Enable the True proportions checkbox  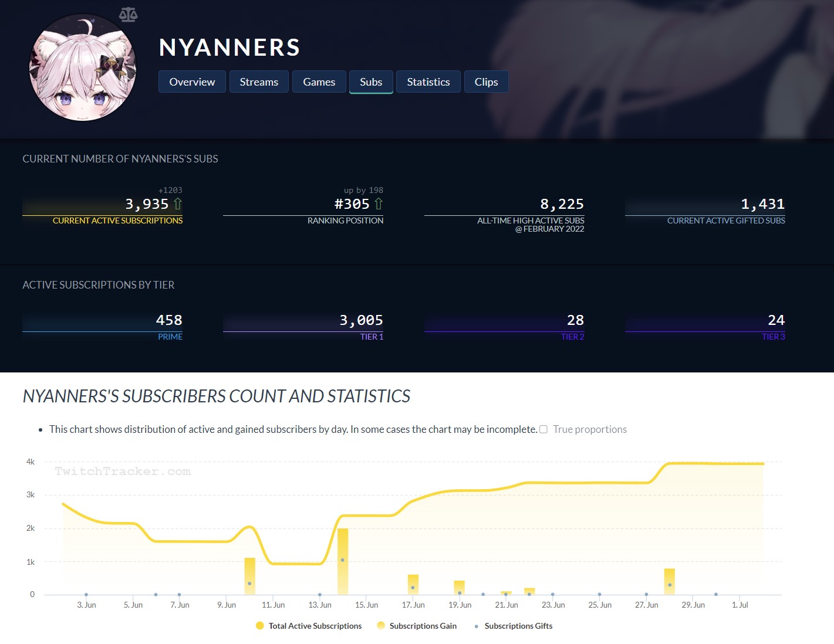543,429
